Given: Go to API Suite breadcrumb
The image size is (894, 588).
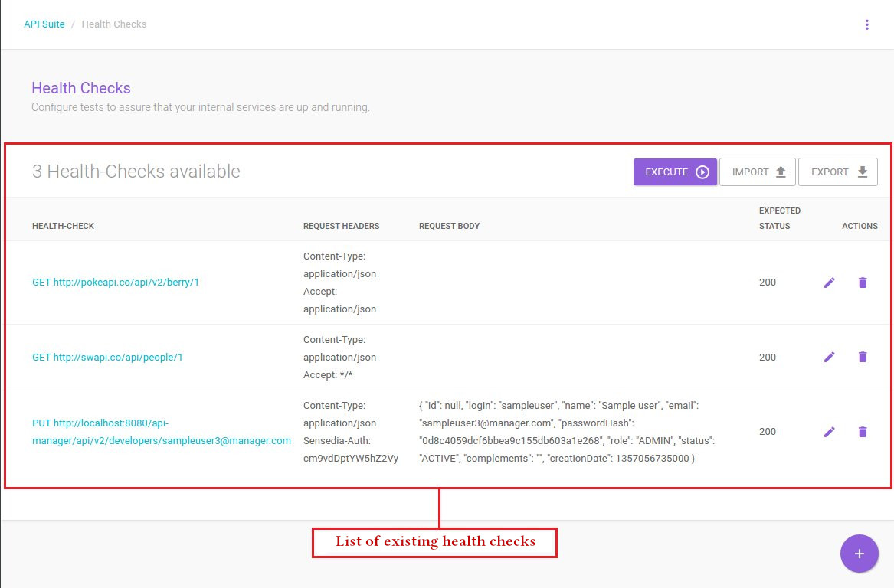Looking at the screenshot, I should coord(44,24).
